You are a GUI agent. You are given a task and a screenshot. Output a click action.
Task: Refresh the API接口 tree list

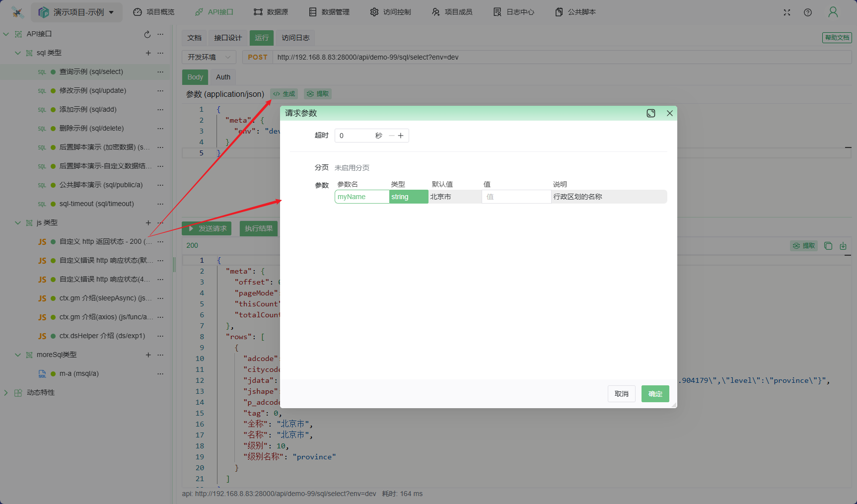pyautogui.click(x=147, y=34)
